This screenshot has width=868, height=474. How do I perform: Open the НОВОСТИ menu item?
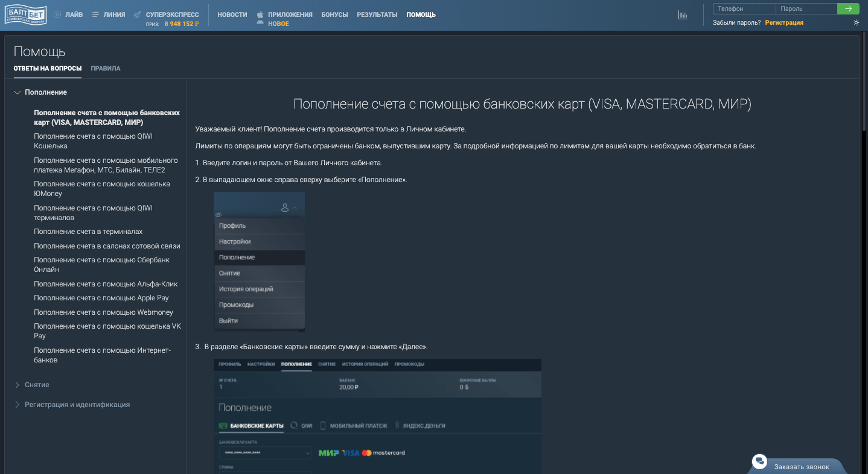(232, 14)
